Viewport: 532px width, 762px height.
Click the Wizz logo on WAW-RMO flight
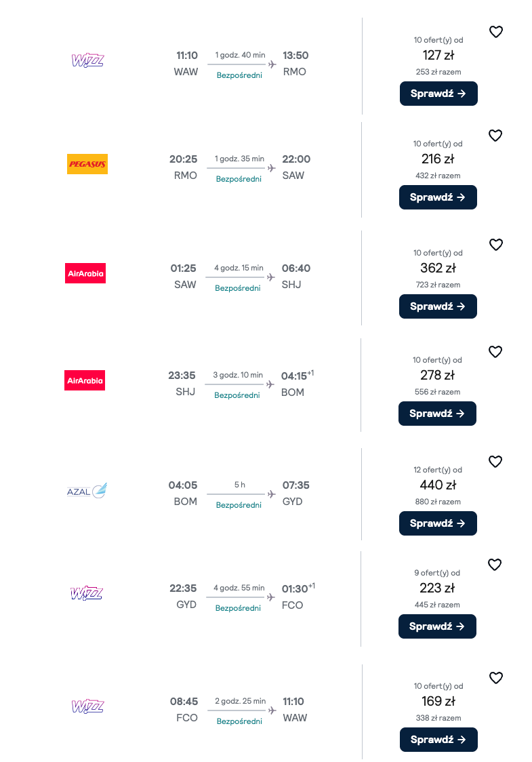[x=87, y=60]
